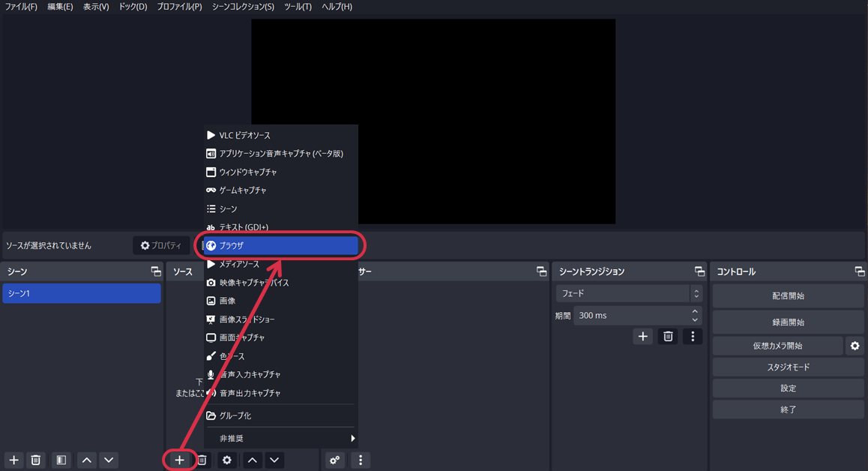Delete selected scene using the trash icon
868x471 pixels.
(35, 460)
